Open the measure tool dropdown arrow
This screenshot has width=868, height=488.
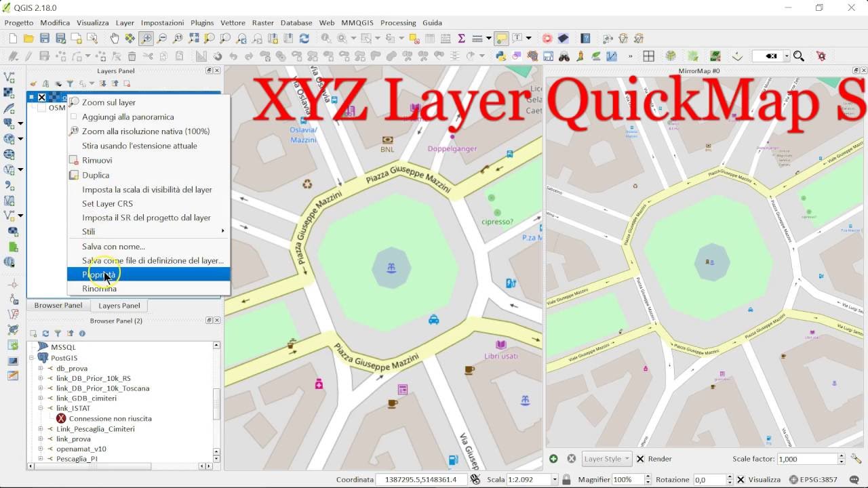[x=489, y=39]
